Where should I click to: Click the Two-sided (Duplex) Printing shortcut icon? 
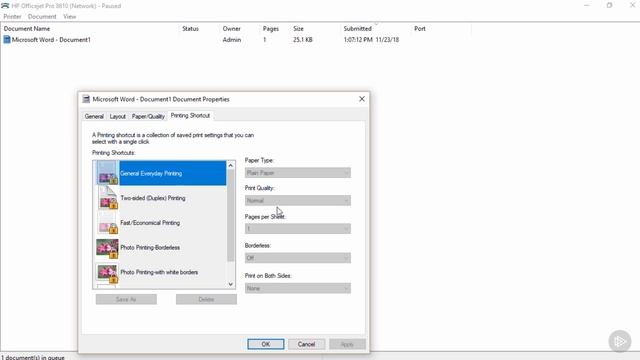[x=108, y=198]
